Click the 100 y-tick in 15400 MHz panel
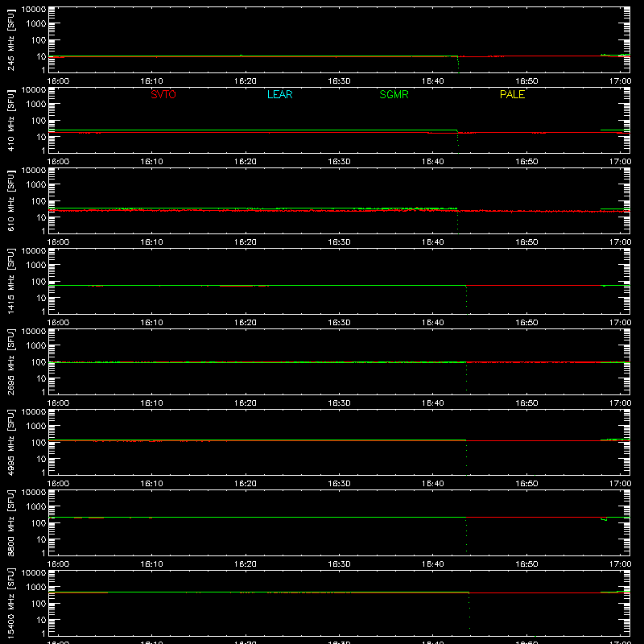644x644 pixels. [39, 604]
